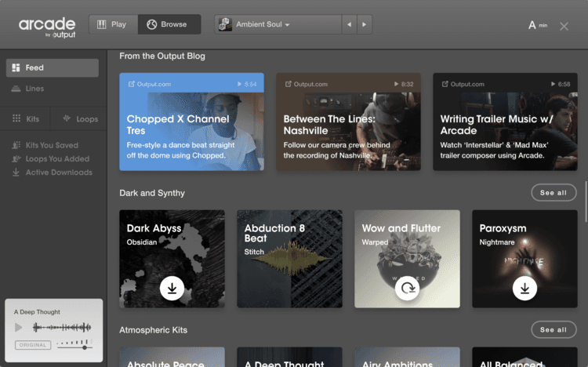Click the Loops You Added icon
The height and width of the screenshot is (367, 588).
point(16,158)
